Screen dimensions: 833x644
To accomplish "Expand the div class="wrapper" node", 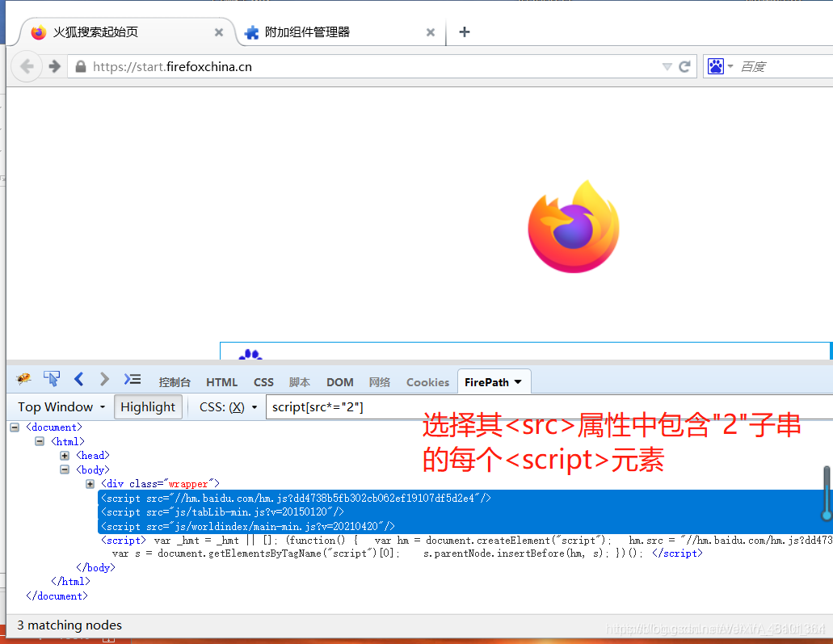I will 90,484.
